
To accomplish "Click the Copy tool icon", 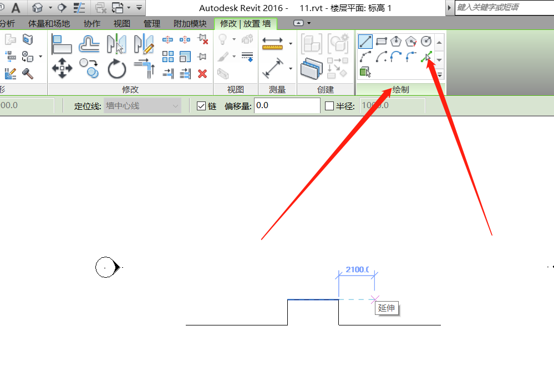I will tap(89, 68).
